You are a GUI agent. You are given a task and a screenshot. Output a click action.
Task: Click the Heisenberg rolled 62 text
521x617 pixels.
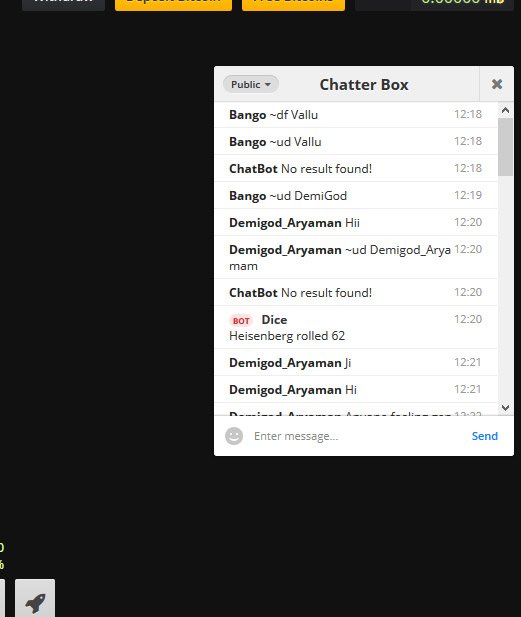pyautogui.click(x=287, y=336)
